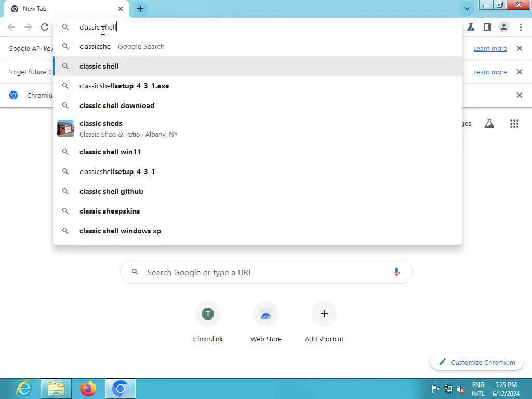Image resolution: width=532 pixels, height=399 pixels.
Task: Open the network tray icon
Action: click(x=448, y=389)
